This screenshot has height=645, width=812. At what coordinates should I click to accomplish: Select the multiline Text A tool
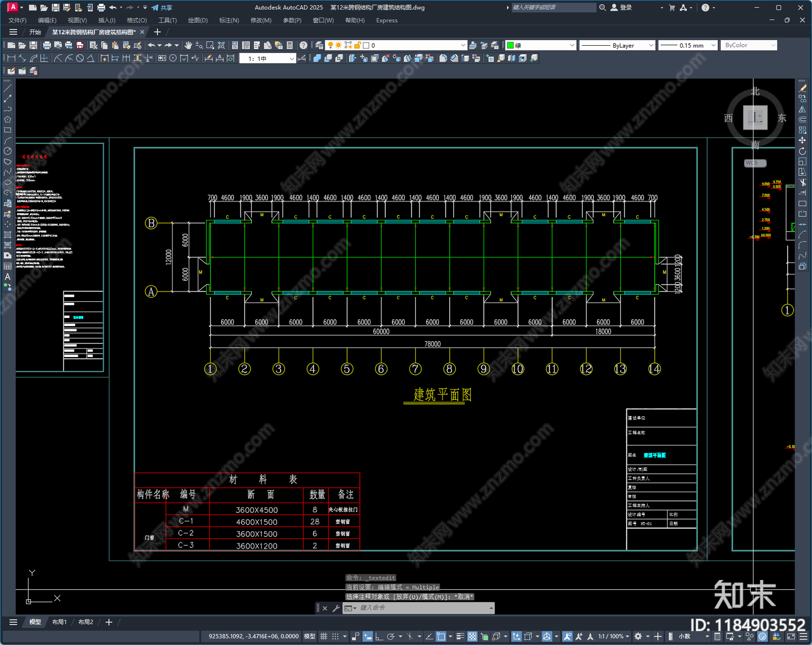click(x=8, y=277)
